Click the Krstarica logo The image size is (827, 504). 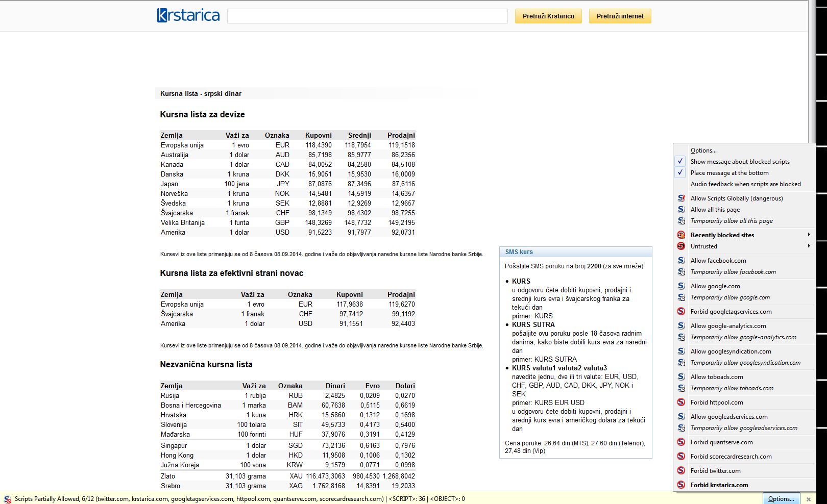pyautogui.click(x=188, y=15)
